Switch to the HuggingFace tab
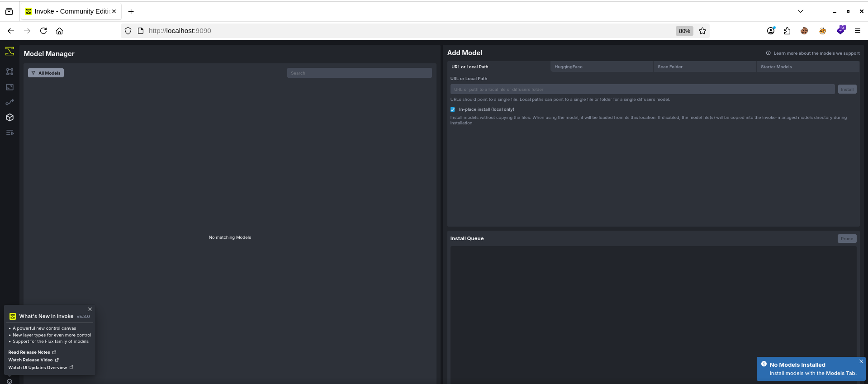The image size is (868, 384). 602,66
